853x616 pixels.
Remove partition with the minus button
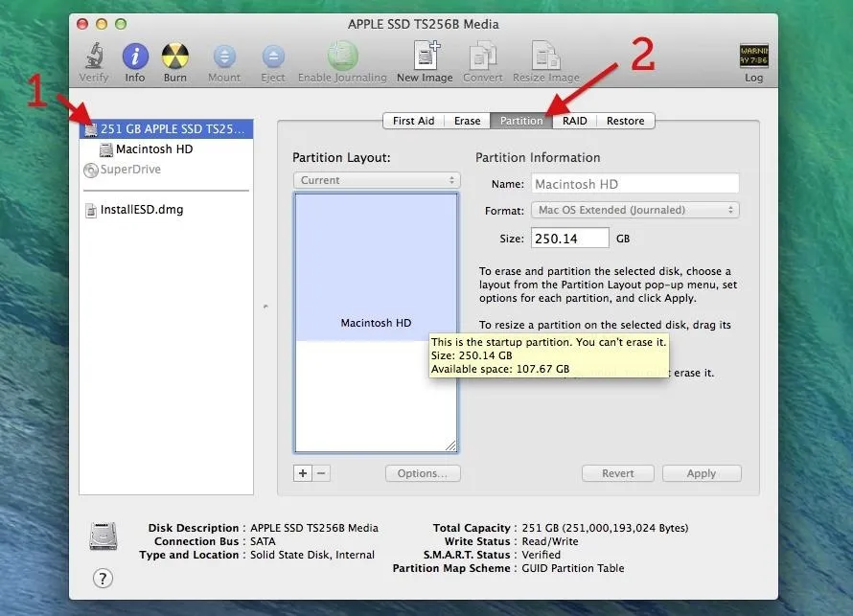(321, 473)
